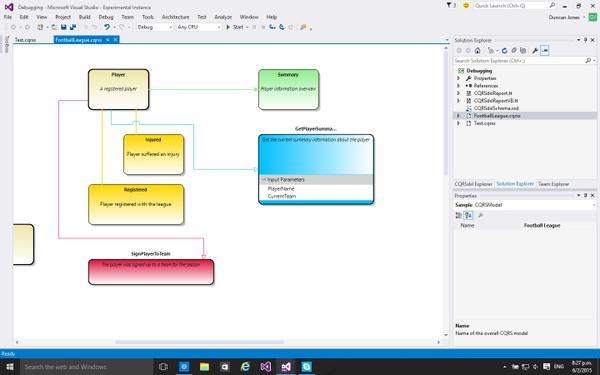Switch to CQRSdsl Explorer tab

pyautogui.click(x=473, y=184)
